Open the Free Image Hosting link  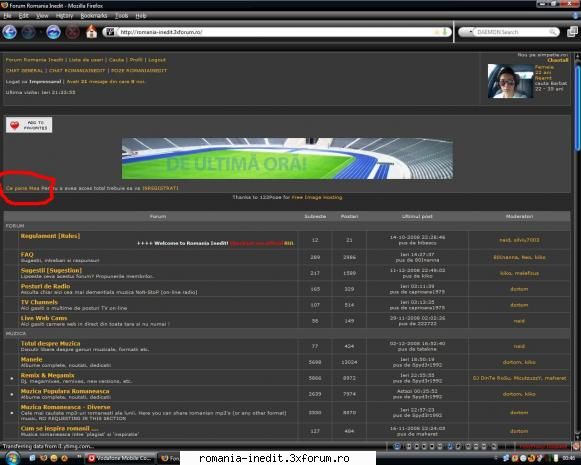tap(317, 197)
